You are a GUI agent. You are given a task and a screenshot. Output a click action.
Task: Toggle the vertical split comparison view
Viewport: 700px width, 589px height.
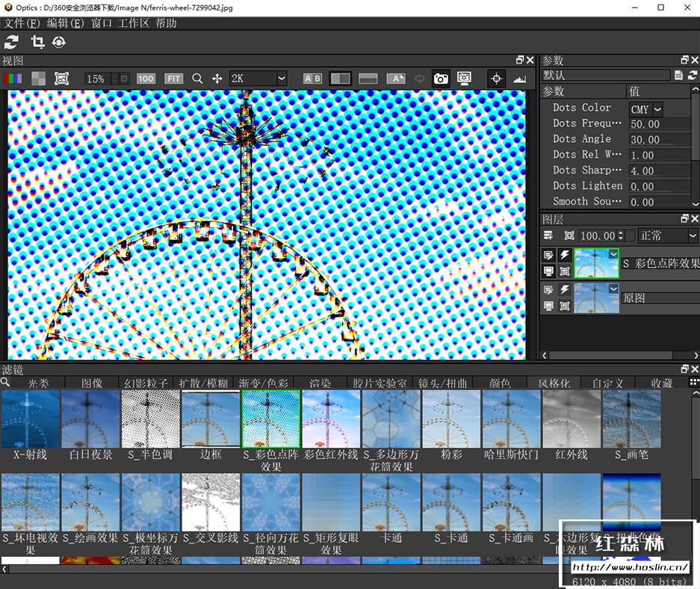click(340, 78)
